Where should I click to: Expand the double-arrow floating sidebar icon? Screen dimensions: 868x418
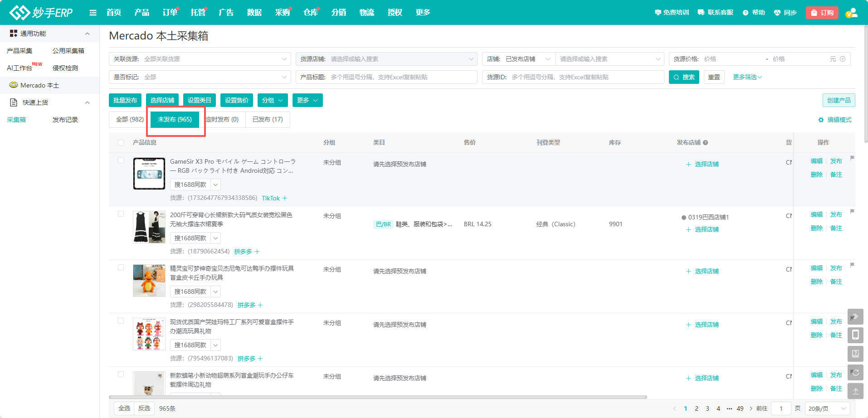click(x=855, y=316)
